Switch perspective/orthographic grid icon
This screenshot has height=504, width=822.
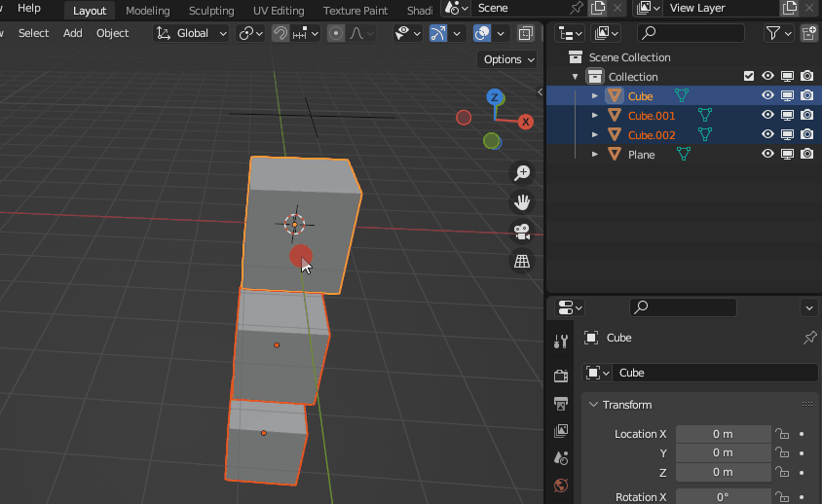(x=522, y=261)
